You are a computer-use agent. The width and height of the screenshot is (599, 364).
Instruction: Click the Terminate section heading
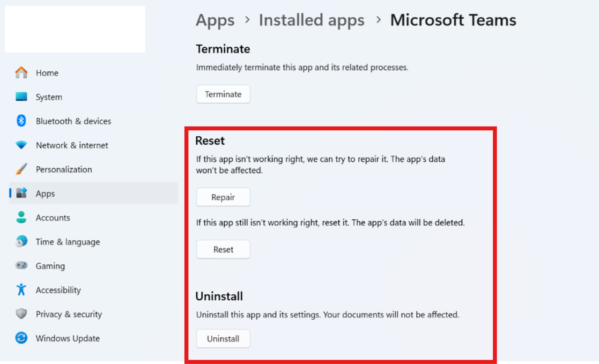tap(223, 49)
